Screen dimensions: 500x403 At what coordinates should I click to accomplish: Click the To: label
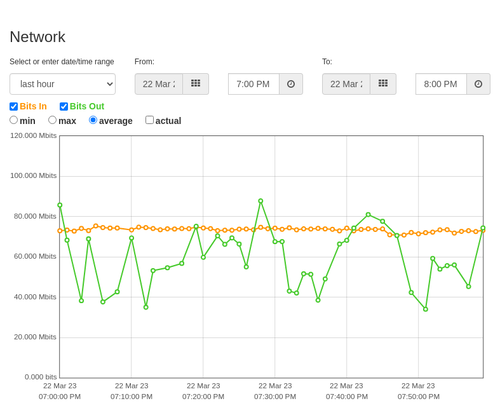pyautogui.click(x=327, y=62)
